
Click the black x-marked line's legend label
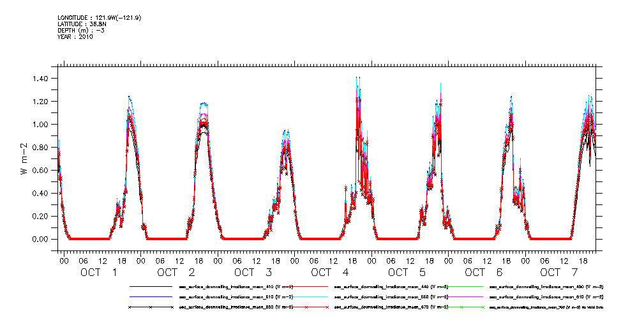coord(237,307)
